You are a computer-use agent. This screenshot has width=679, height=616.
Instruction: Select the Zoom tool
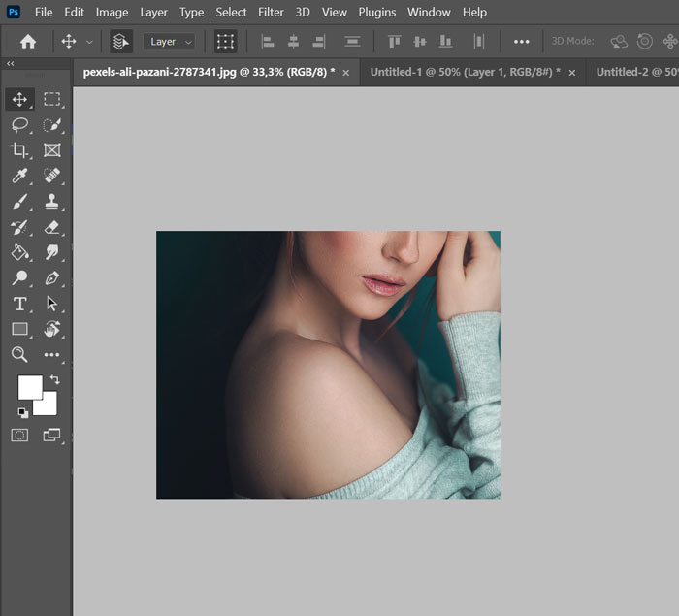[x=19, y=355]
